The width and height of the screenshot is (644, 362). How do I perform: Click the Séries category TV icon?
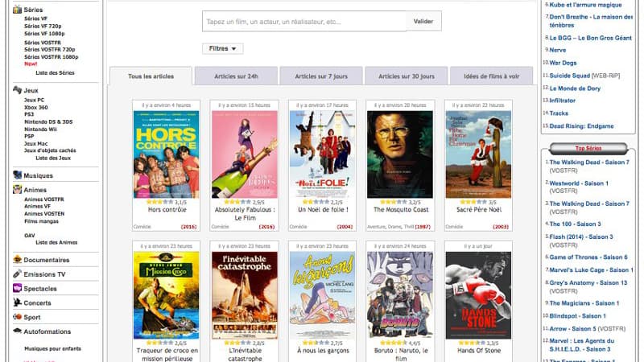coord(17,10)
